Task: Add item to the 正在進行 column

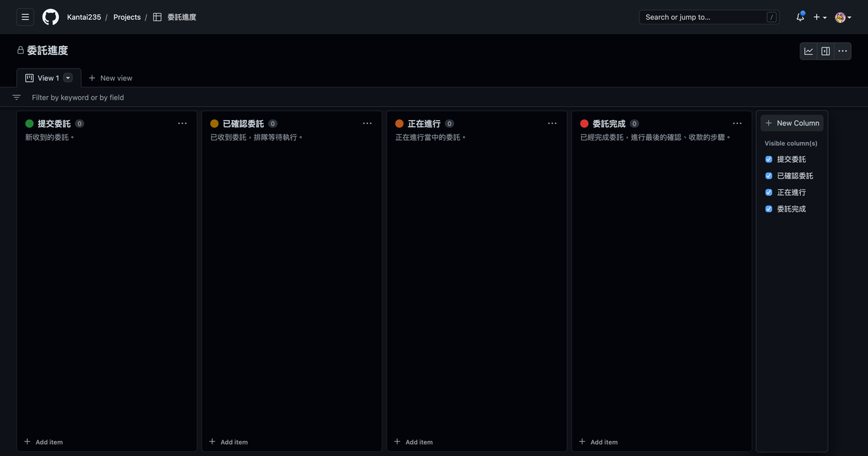Action: [413, 442]
